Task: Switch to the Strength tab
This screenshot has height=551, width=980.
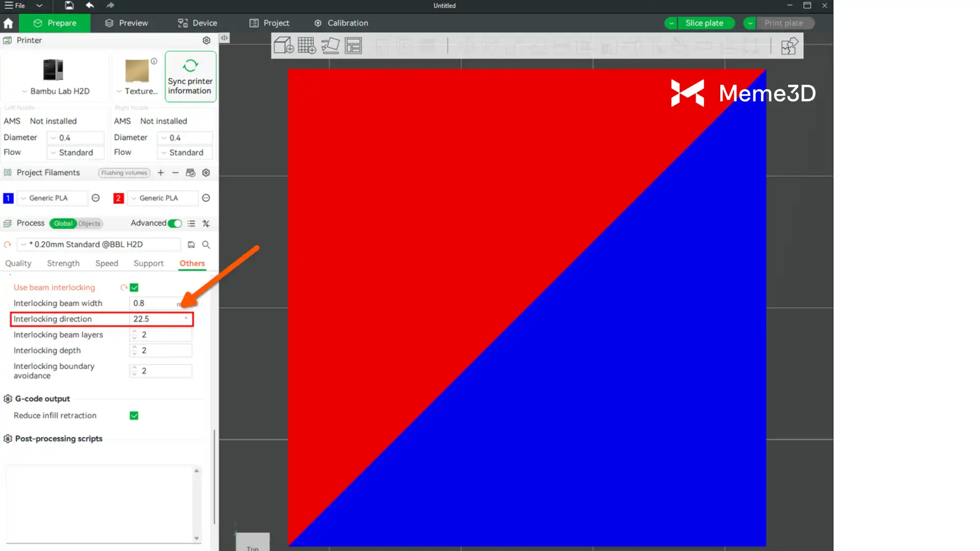Action: pyautogui.click(x=63, y=264)
